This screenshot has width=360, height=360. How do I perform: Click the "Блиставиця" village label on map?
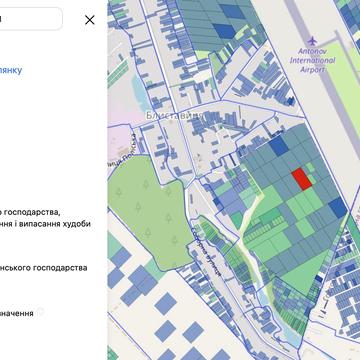point(175,116)
